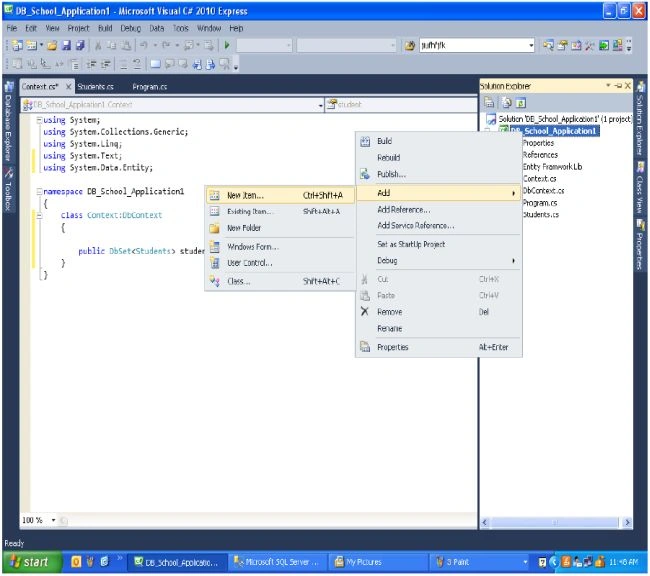Click the New Project toolbar icon
This screenshot has width=650, height=576.
click(x=17, y=45)
